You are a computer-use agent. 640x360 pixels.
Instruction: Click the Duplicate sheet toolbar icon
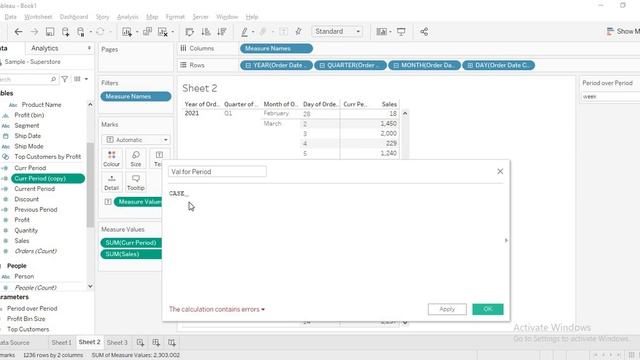point(147,32)
